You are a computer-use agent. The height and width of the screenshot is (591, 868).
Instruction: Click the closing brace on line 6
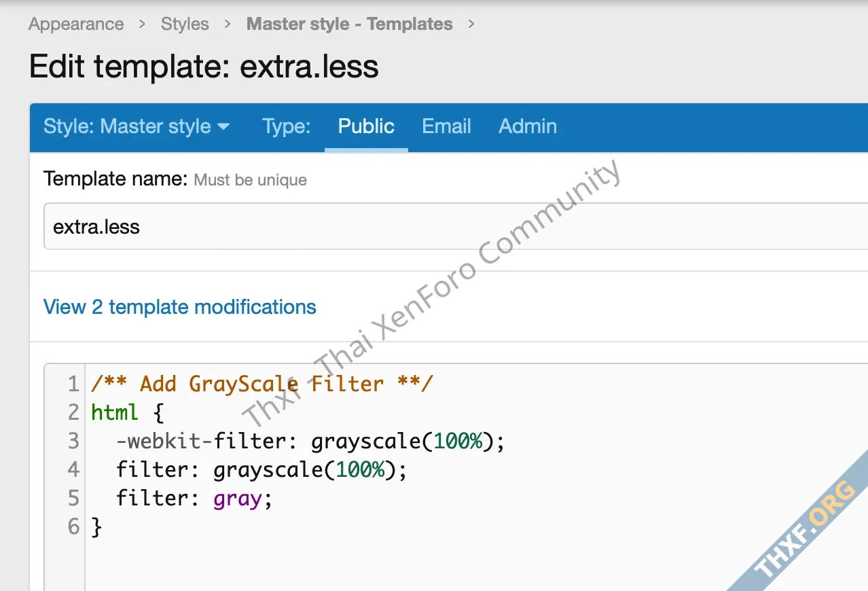click(x=96, y=527)
